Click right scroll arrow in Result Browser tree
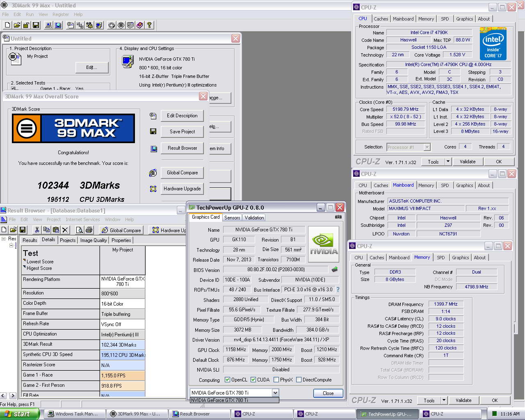 pyautogui.click(x=12, y=396)
